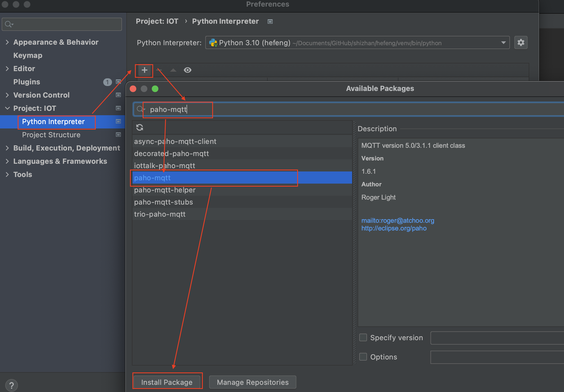Click the search icon in Available Packages
Image resolution: width=564 pixels, height=392 pixels.
pos(140,109)
